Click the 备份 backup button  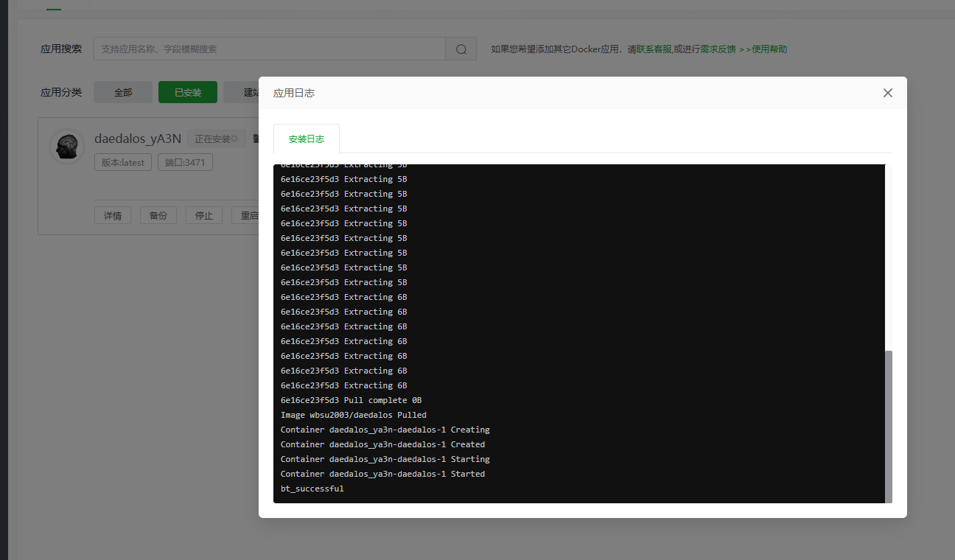click(x=158, y=215)
